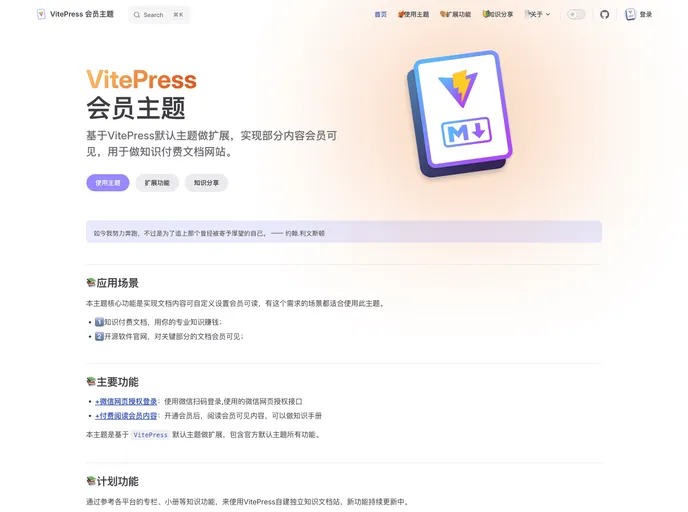
Task: Click the books icon beside 主要功能
Action: pyautogui.click(x=91, y=382)
